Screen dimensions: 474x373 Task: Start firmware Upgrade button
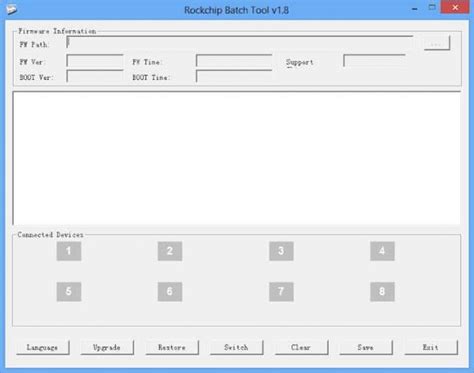(x=107, y=347)
